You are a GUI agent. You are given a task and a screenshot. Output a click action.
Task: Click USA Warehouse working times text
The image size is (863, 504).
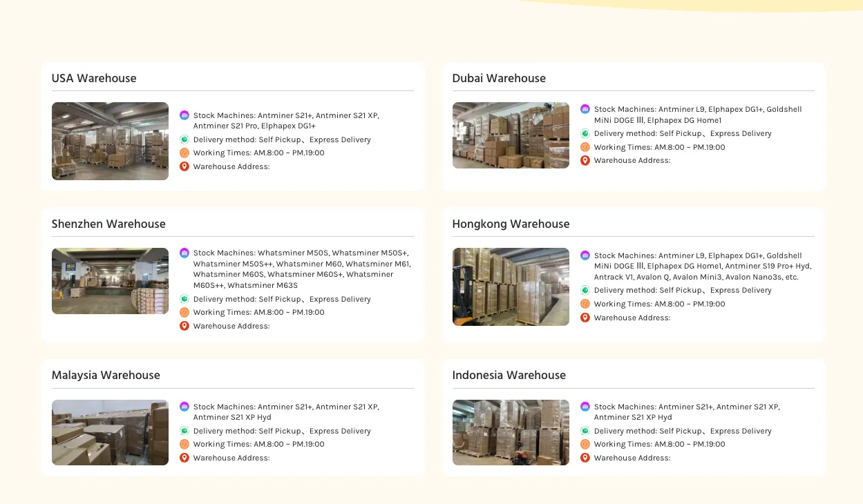(258, 153)
